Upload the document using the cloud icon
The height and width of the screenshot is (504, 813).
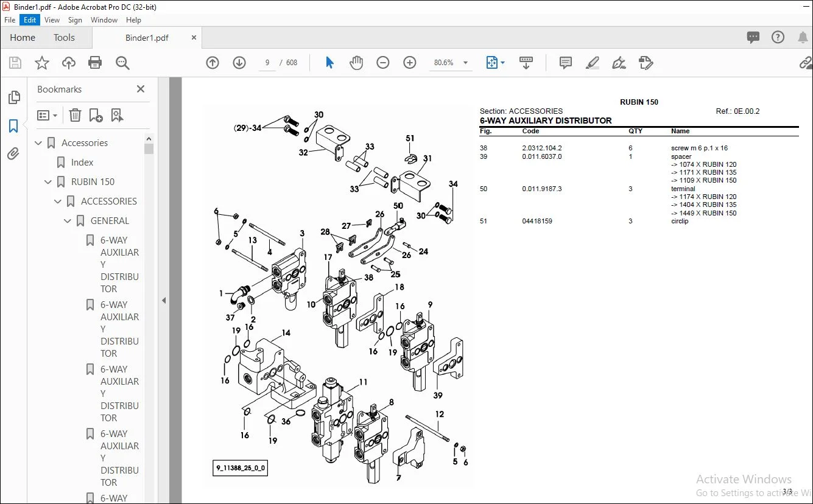coord(69,63)
